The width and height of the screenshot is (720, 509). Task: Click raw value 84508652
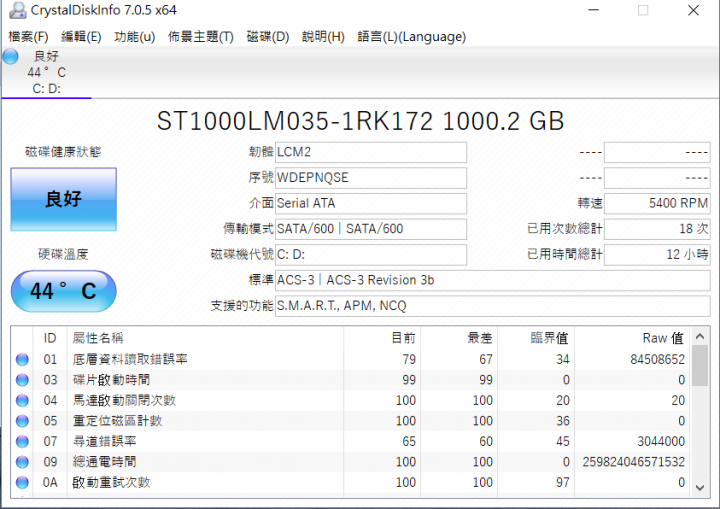pos(657,359)
